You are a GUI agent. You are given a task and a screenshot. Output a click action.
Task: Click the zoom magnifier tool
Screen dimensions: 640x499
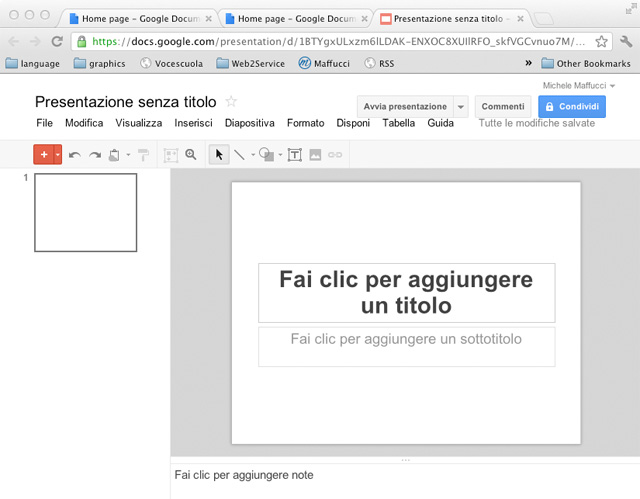tap(191, 155)
